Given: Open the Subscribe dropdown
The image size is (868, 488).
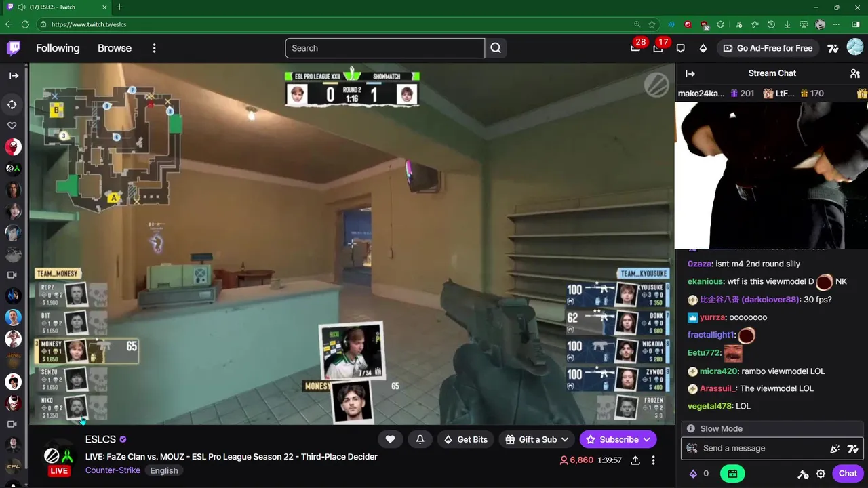Looking at the screenshot, I should (618, 439).
